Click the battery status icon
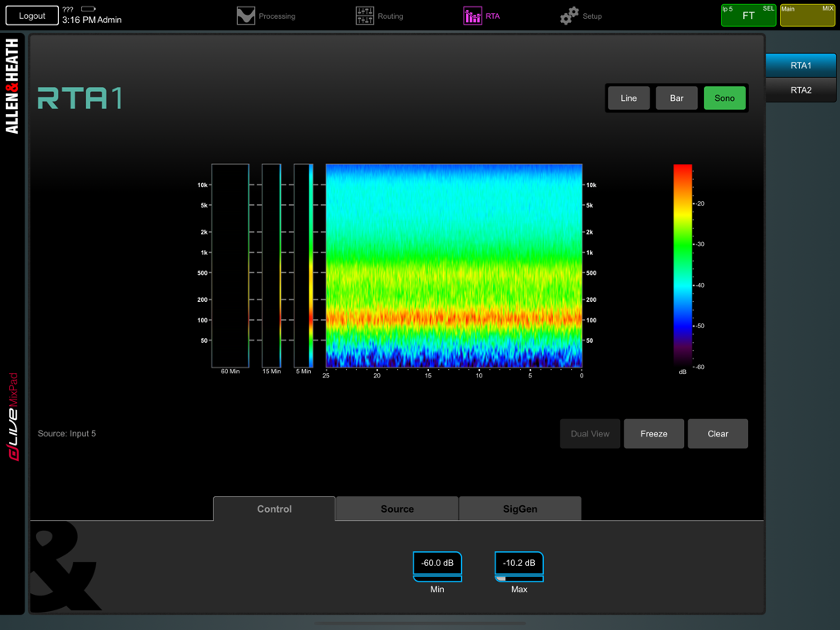Screen dimensions: 840x630 point(88,10)
